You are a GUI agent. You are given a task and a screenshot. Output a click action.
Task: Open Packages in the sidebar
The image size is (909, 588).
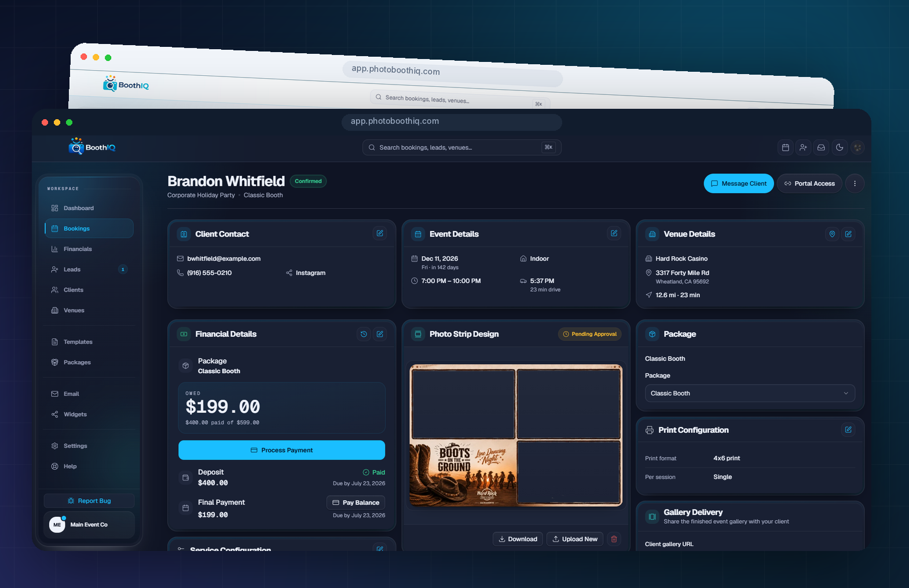pos(89,362)
